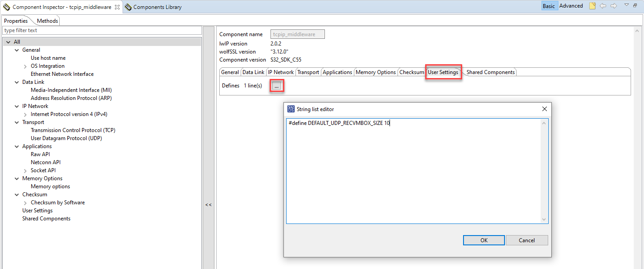Expand the OS Integration tree node
Screen dimensions: 644x269
26,66
